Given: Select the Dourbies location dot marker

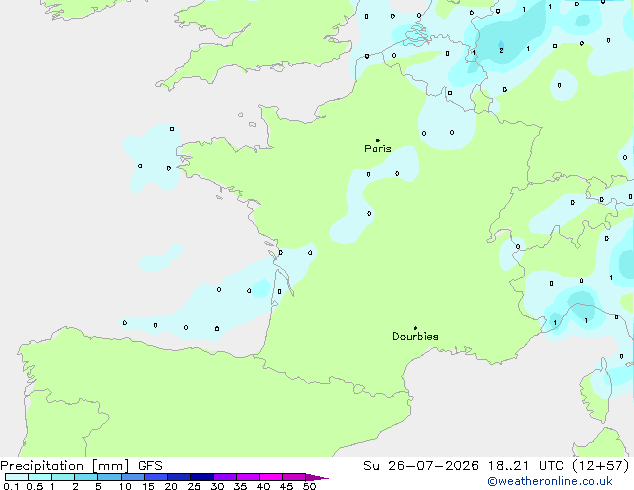Looking at the screenshot, I should [415, 328].
